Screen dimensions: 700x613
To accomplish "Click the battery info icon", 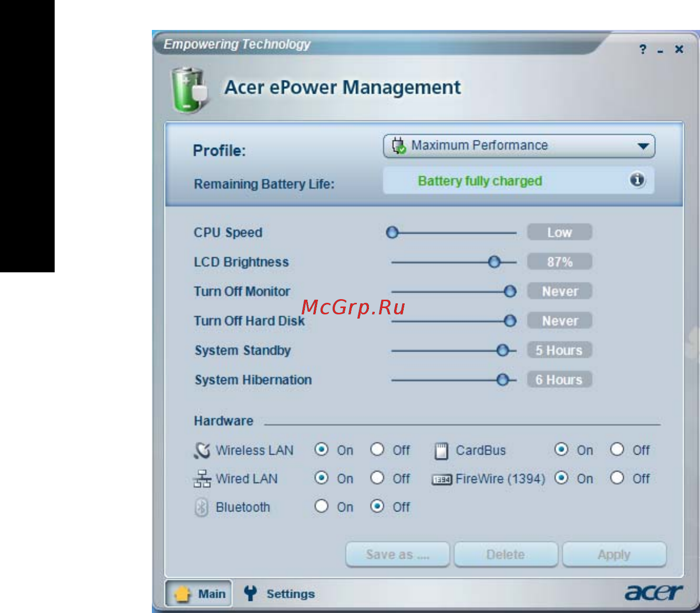I will coord(637,180).
